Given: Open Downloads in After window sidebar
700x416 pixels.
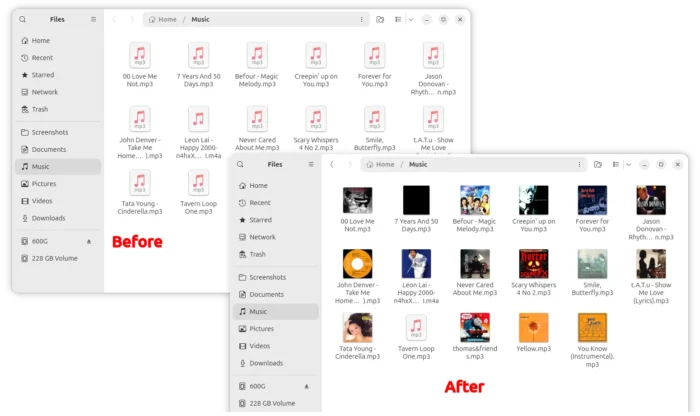Looking at the screenshot, I should click(x=276, y=363).
